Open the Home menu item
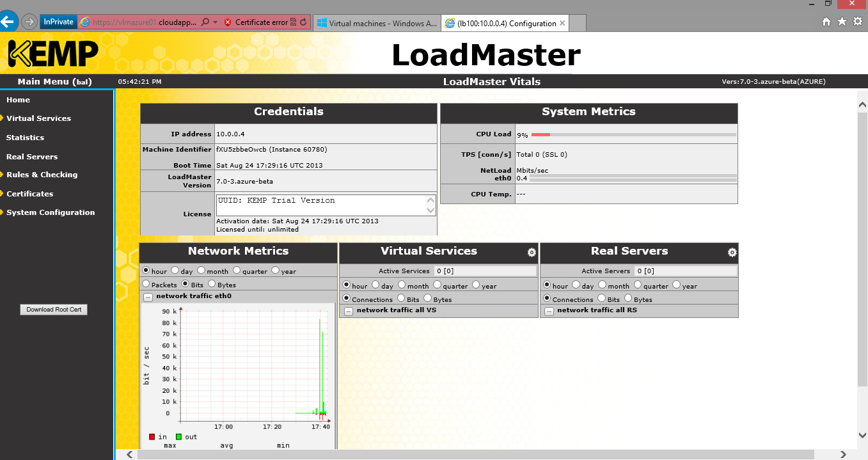 [x=18, y=100]
